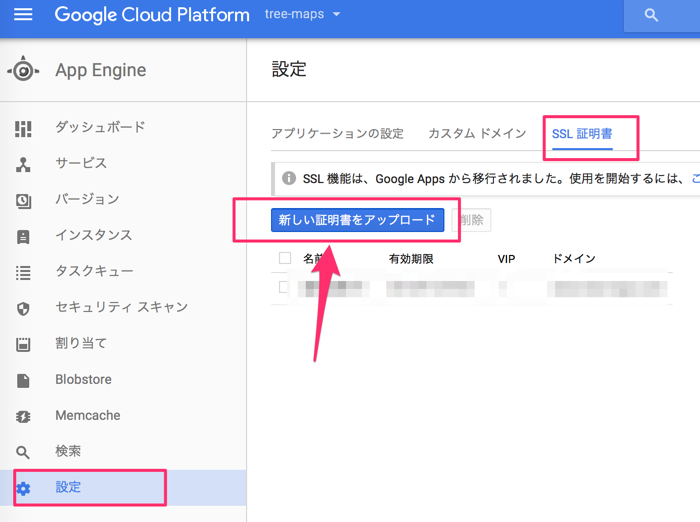700x522 pixels.
Task: Click the ダッシュボード dashboard icon
Action: tap(23, 129)
